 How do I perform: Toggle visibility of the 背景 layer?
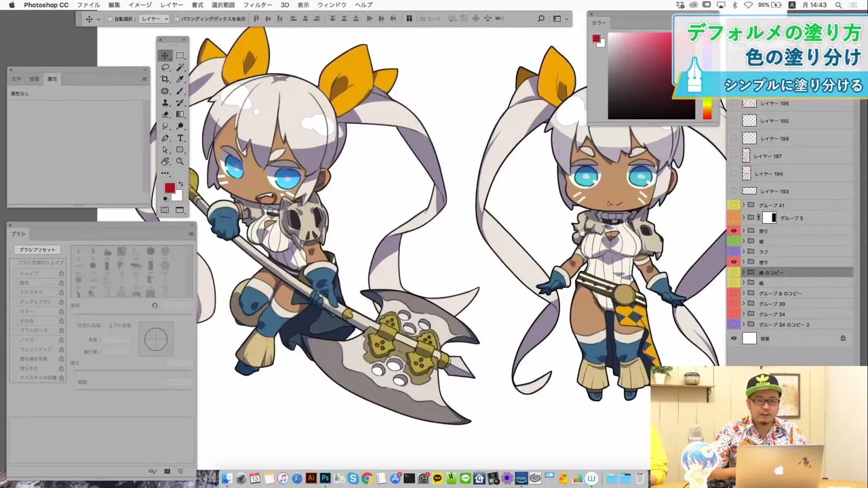pyautogui.click(x=733, y=338)
